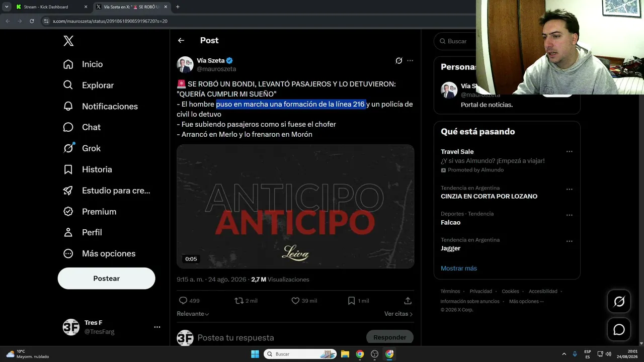This screenshot has height=362, width=644.
Task: Open the floating chat bubble button
Action: click(619, 330)
